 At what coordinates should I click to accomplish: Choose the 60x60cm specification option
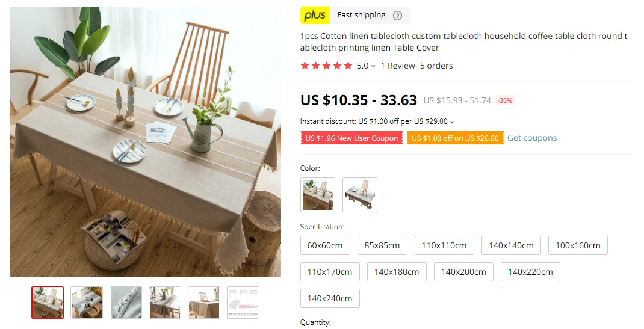(x=325, y=245)
